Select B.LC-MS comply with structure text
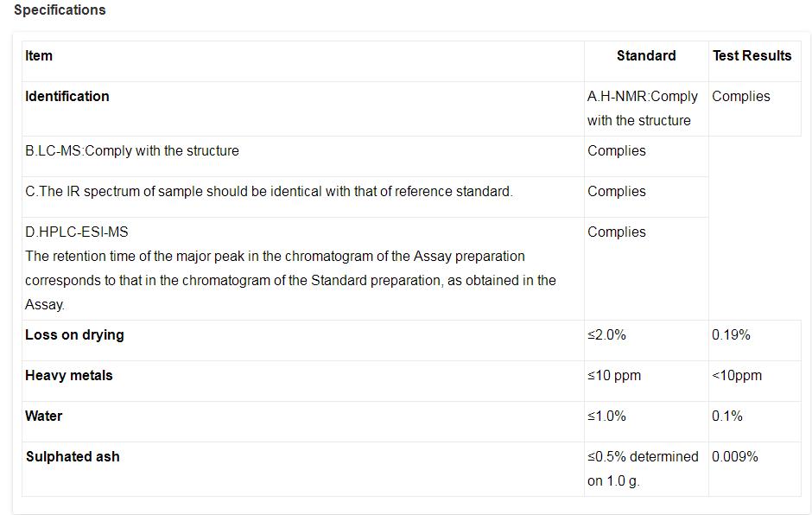812x515 pixels. [x=132, y=151]
